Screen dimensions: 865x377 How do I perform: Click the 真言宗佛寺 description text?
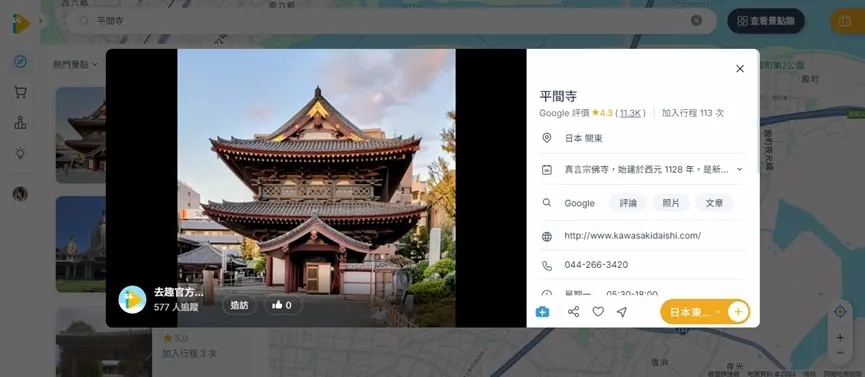point(647,169)
